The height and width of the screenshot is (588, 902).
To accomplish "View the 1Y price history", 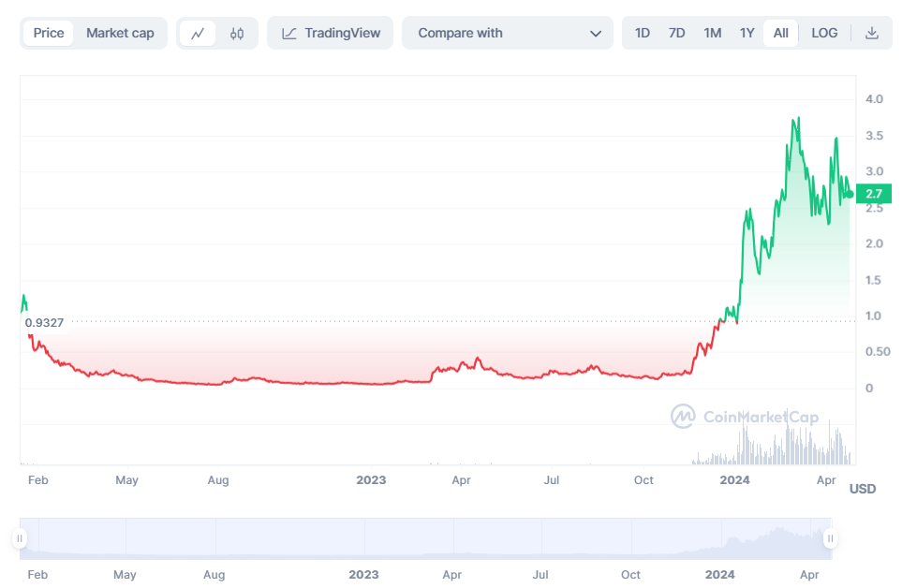I will [747, 33].
